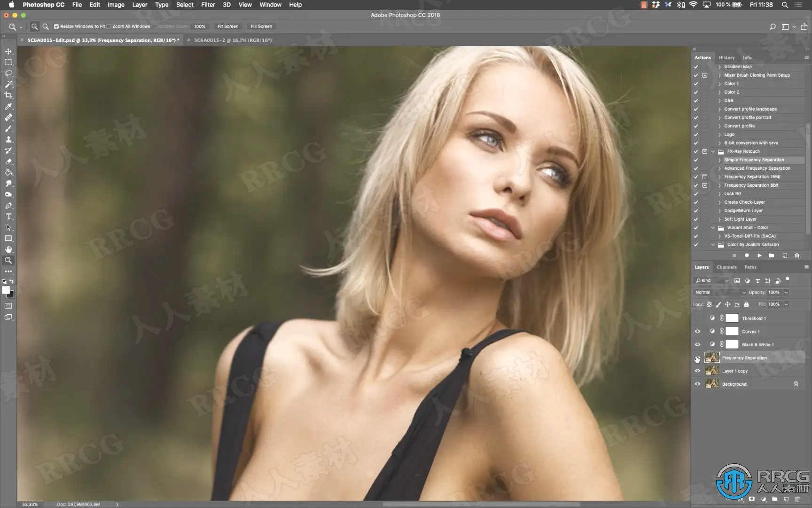
Task: Toggle visibility of Frequency Separation layer
Action: coord(697,358)
